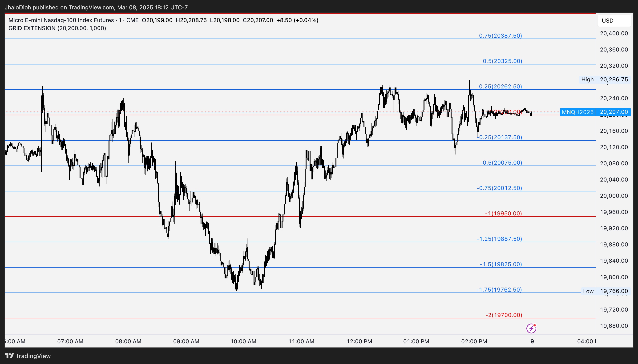The height and width of the screenshot is (364, 638).
Task: Click the 20,360.00 price axis label
Action: (614, 50)
